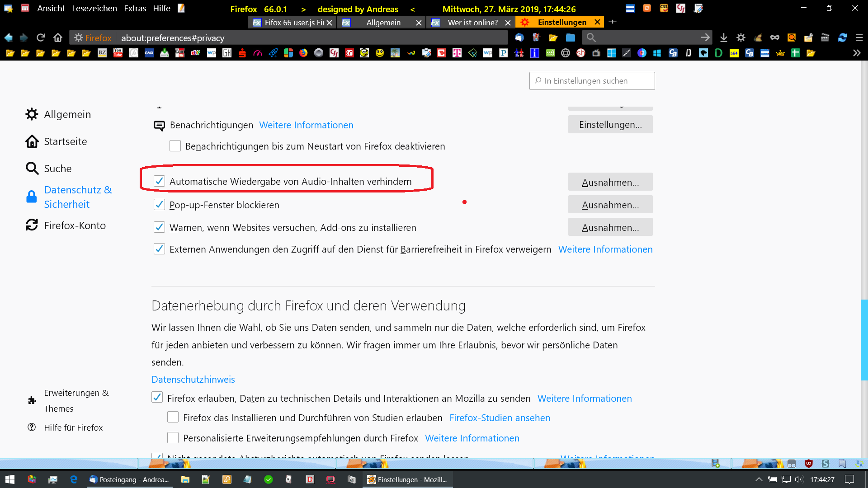Go to the home page icon
Image resolution: width=868 pixels, height=488 pixels.
tap(58, 38)
